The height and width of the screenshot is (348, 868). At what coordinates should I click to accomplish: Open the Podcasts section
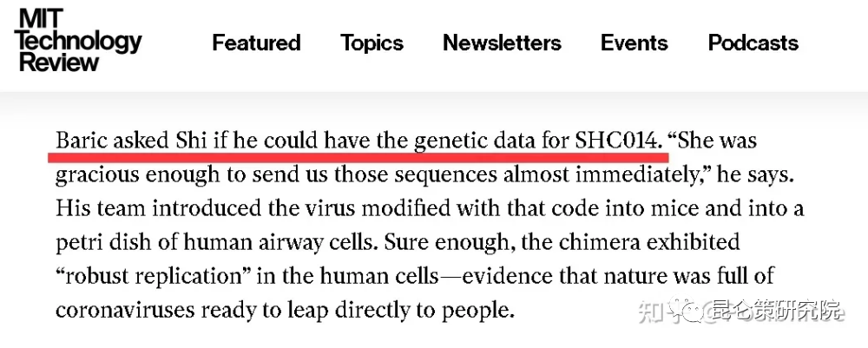(753, 43)
